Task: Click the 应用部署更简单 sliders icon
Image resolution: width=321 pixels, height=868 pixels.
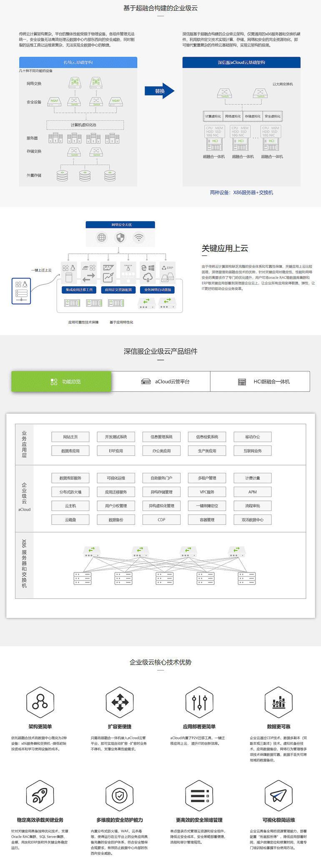Action: click(199, 702)
